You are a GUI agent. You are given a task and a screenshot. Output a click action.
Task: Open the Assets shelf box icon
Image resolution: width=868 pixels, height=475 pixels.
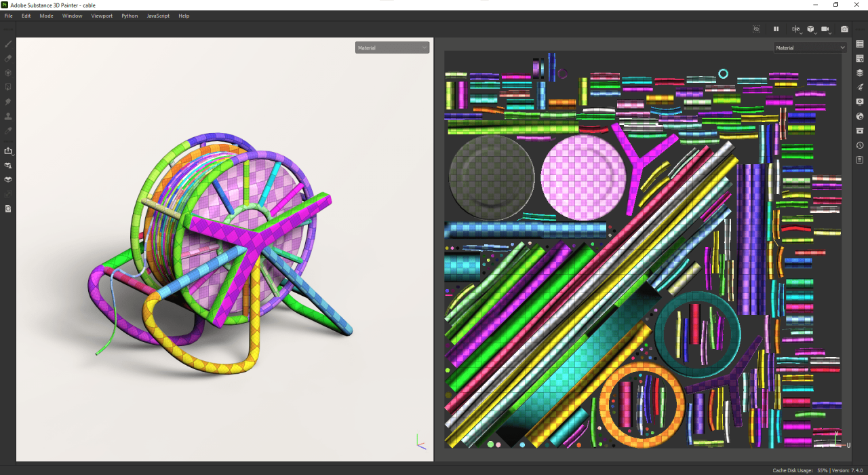[860, 130]
